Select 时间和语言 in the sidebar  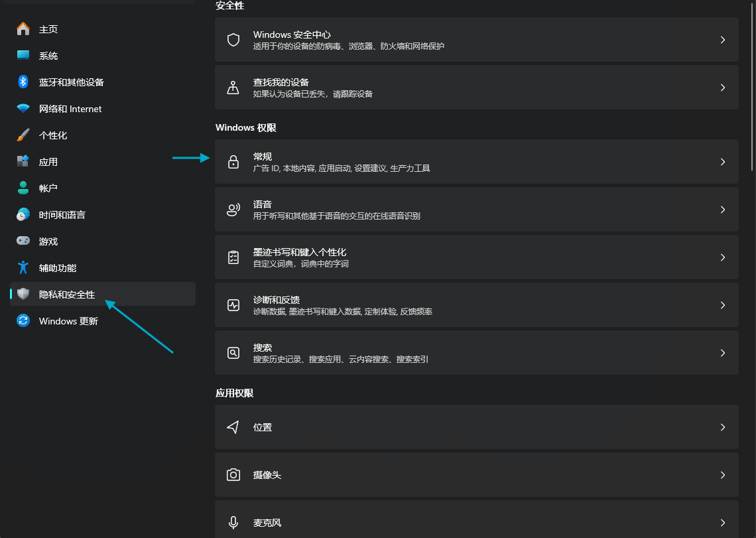pyautogui.click(x=62, y=215)
